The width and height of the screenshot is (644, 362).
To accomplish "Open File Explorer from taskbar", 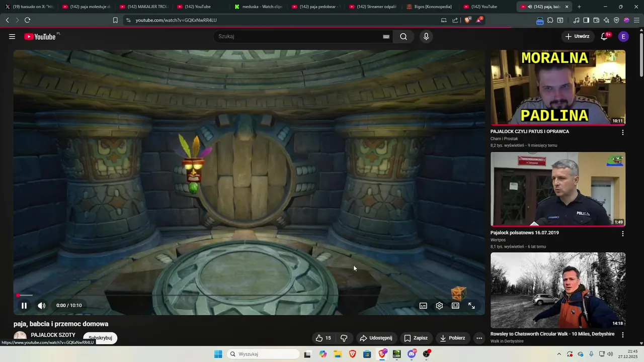I will [x=338, y=354].
